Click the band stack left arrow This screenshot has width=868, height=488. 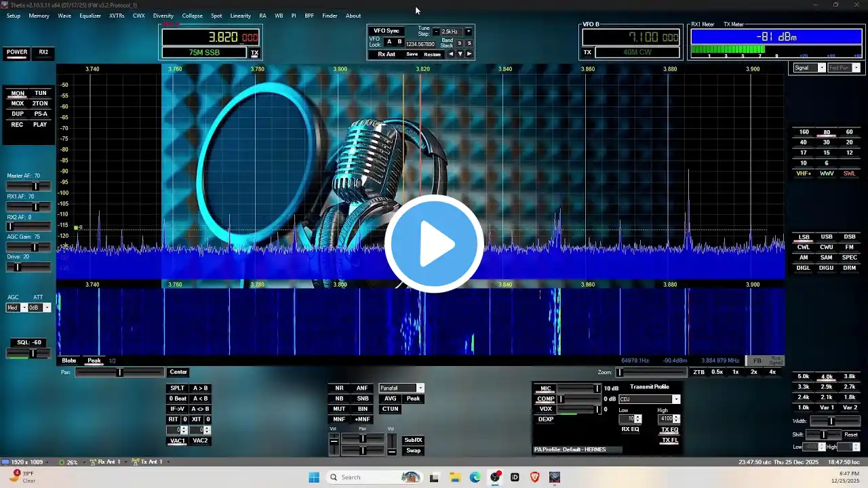451,54
